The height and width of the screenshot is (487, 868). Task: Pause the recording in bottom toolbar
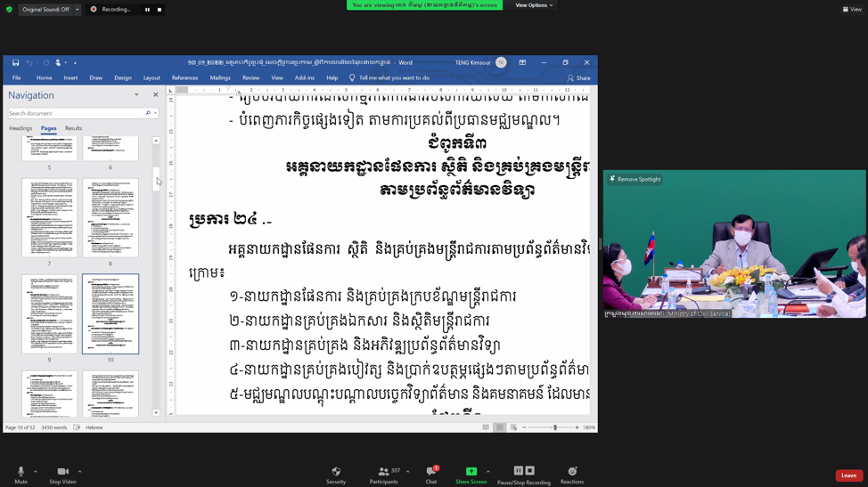click(518, 471)
